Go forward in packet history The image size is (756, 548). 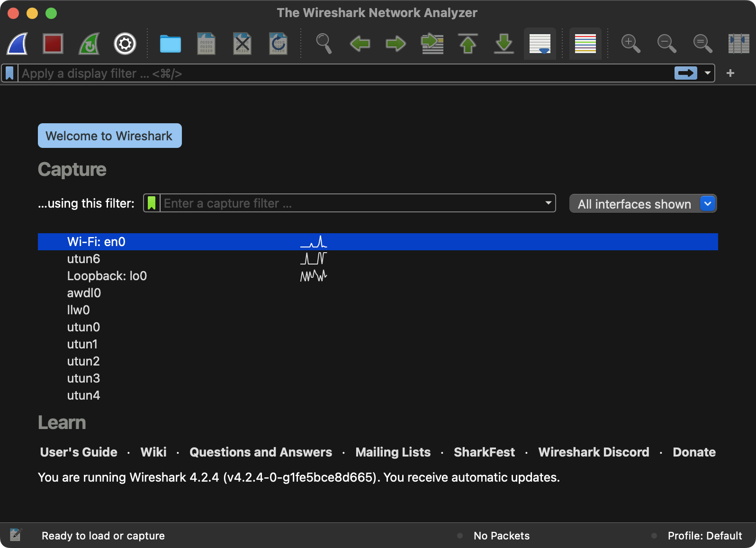tap(396, 44)
